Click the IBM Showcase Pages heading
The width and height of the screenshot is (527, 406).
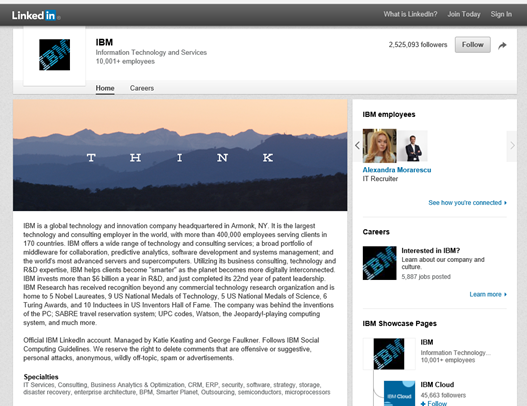point(399,324)
